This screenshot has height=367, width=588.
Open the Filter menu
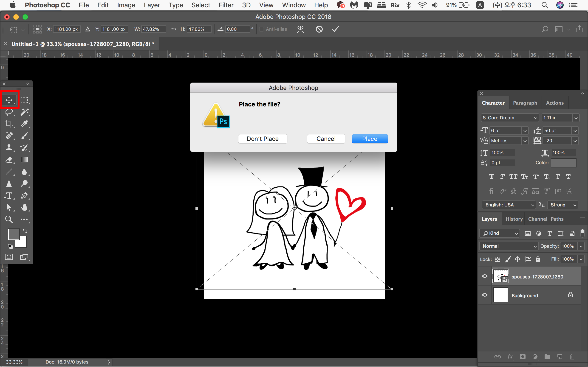click(226, 5)
